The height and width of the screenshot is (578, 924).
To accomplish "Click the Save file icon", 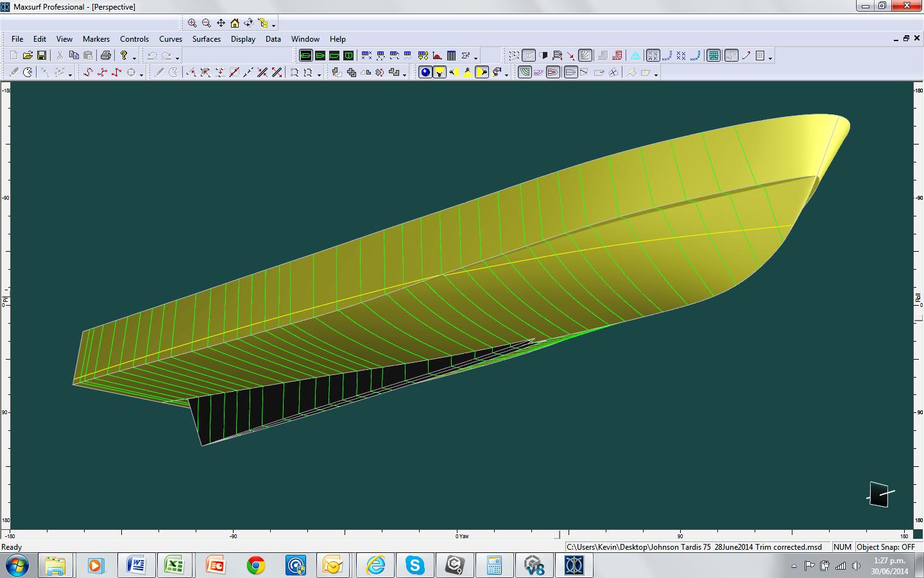I will tap(42, 56).
